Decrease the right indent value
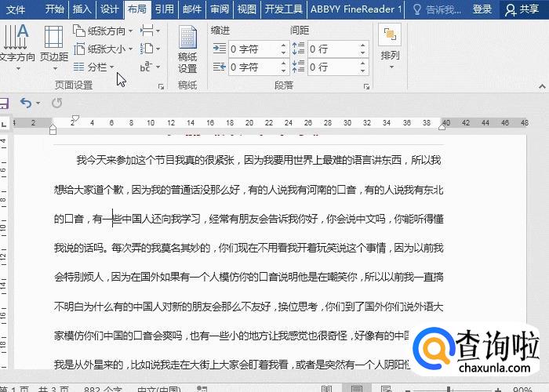549x392 pixels. pyautogui.click(x=284, y=71)
